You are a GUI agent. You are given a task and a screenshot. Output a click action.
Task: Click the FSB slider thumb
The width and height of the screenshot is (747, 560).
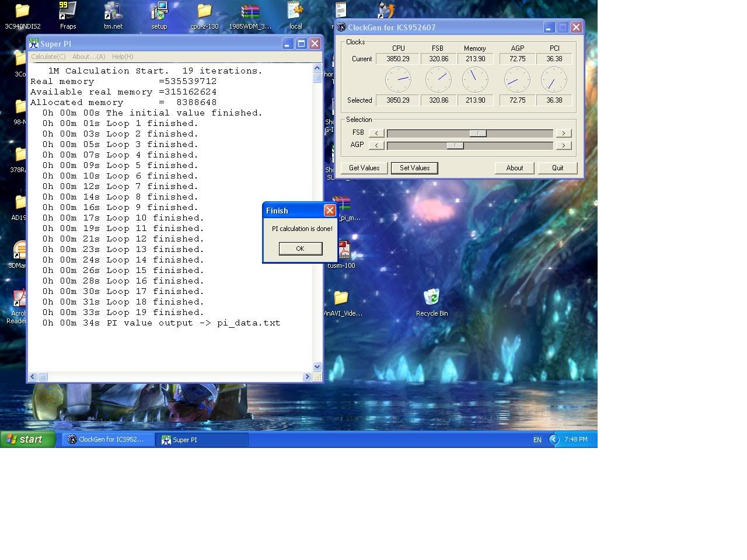point(478,133)
